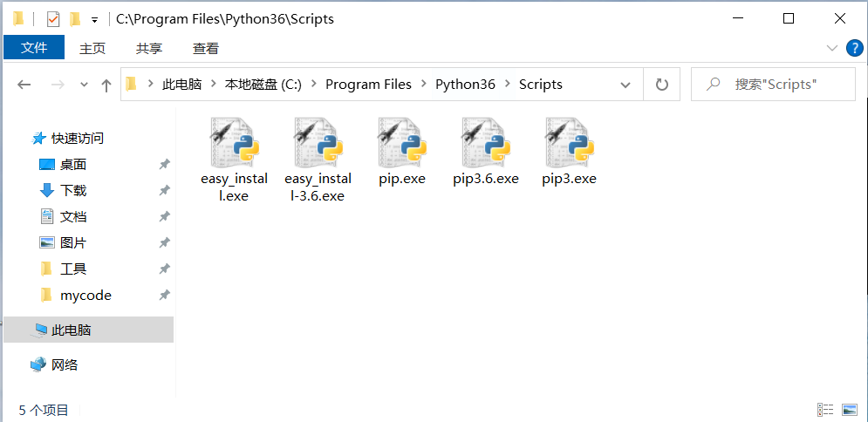Switch to large icons view in the status bar
Screen dimensions: 868x422
click(x=850, y=409)
